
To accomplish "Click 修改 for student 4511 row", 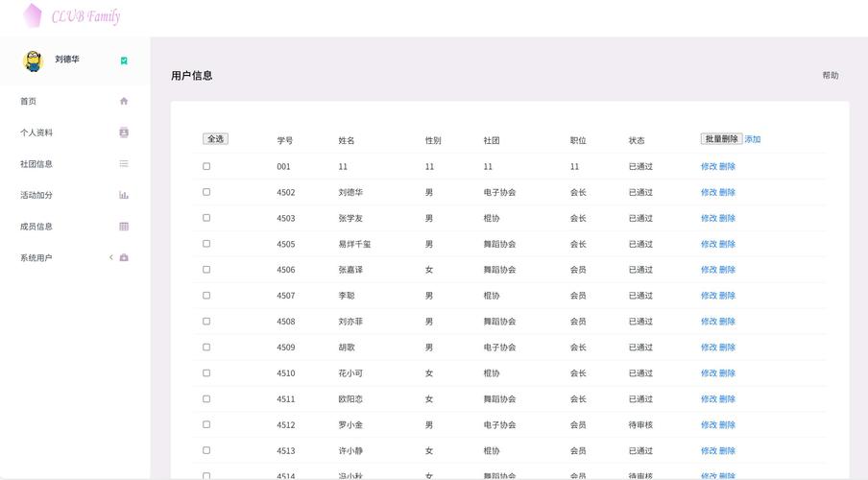I will [x=709, y=399].
